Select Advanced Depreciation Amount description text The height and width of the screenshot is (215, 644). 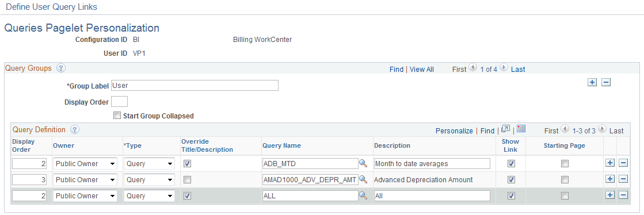[424, 180]
